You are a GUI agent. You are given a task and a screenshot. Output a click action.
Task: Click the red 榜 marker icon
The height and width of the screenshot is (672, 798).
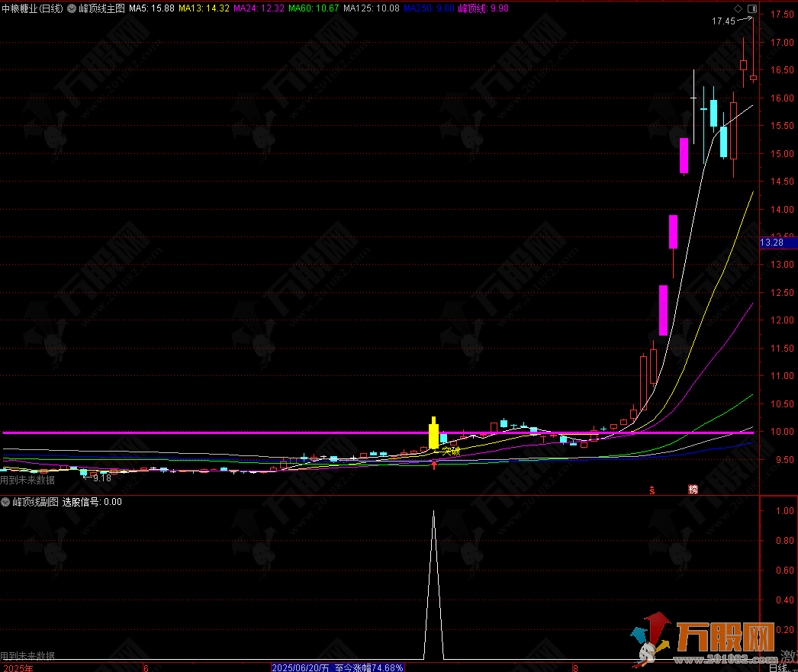(x=693, y=489)
